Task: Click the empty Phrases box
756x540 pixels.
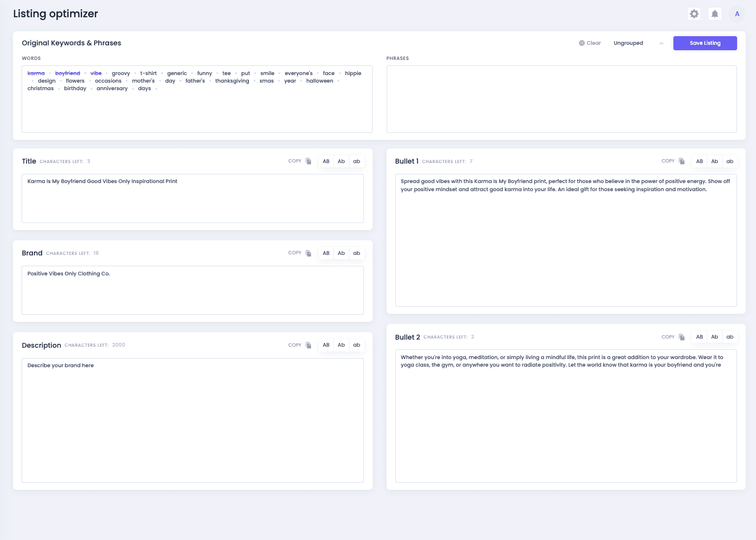Action: pyautogui.click(x=562, y=99)
